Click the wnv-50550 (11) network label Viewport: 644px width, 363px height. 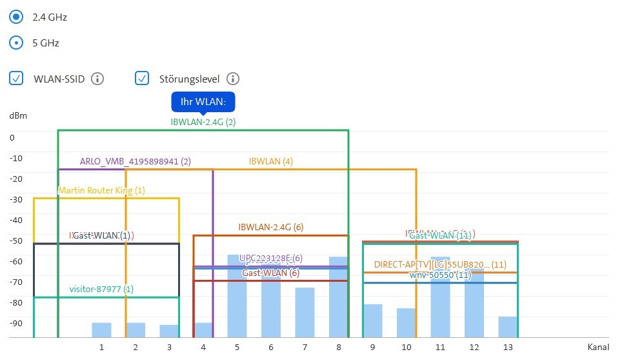coord(440,275)
